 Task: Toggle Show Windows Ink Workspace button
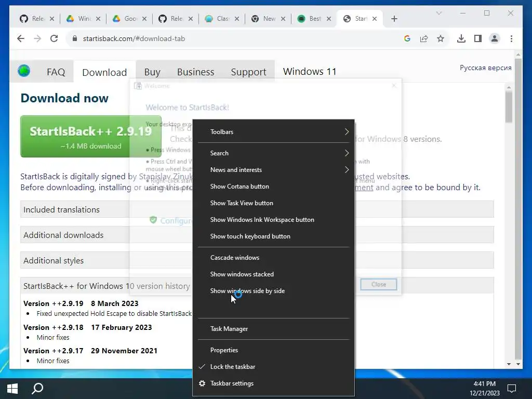pos(273,220)
